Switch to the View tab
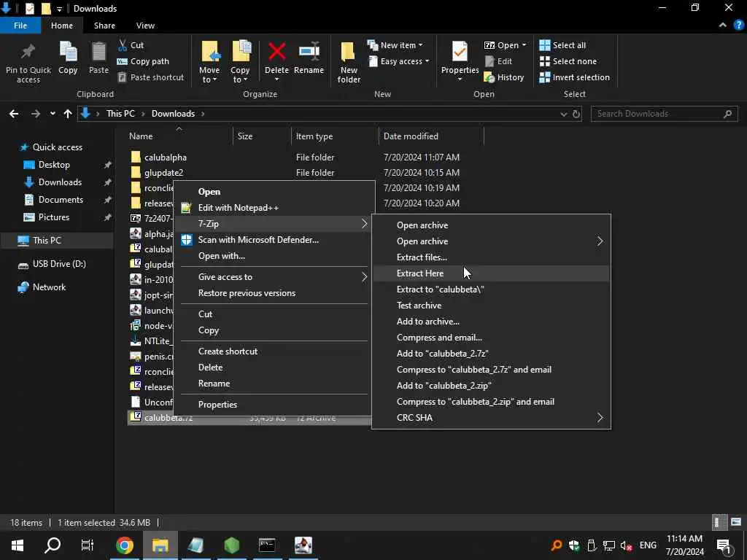The height and width of the screenshot is (560, 747). [145, 26]
